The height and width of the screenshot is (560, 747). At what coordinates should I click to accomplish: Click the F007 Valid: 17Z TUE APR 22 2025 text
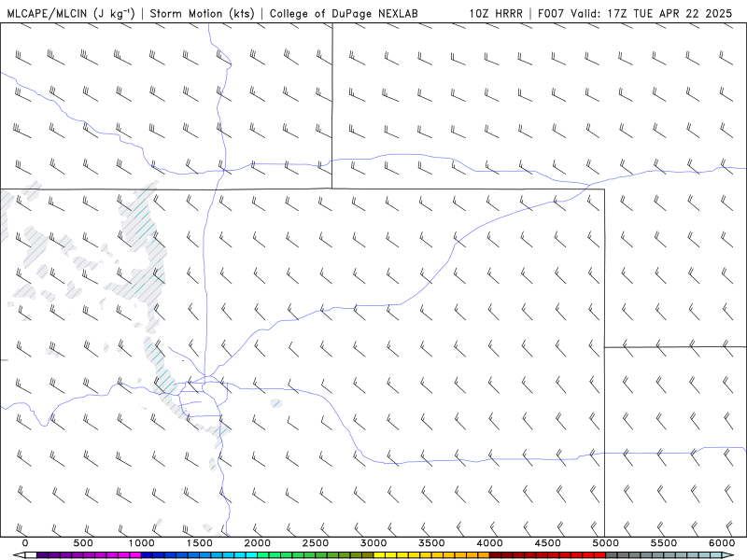click(x=635, y=13)
